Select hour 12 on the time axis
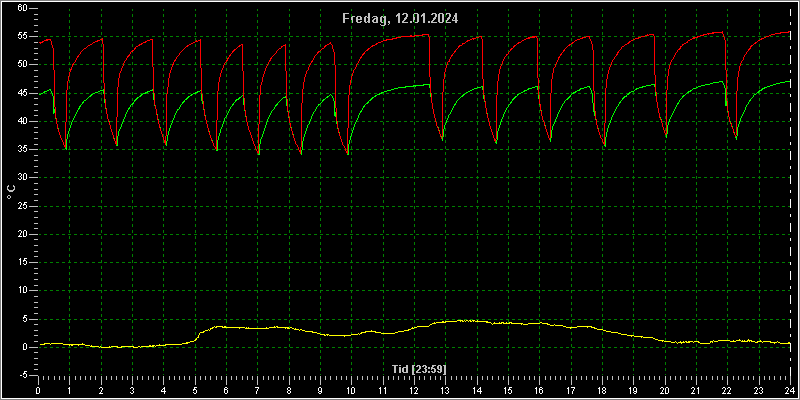The height and width of the screenshot is (400, 800). coord(413,390)
